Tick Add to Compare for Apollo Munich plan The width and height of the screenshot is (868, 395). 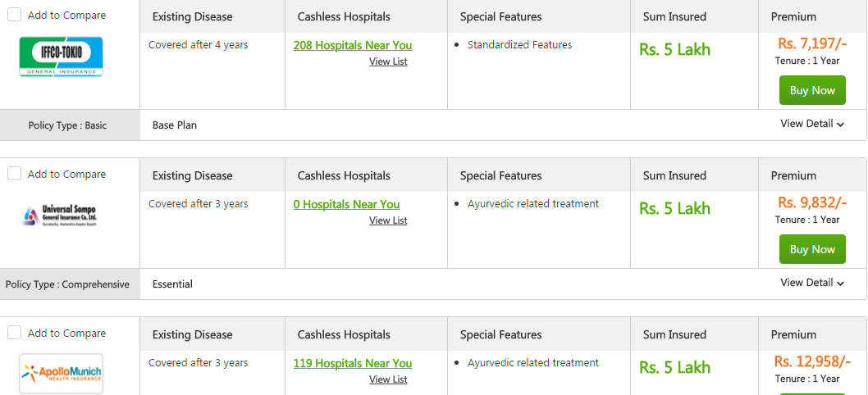(15, 333)
